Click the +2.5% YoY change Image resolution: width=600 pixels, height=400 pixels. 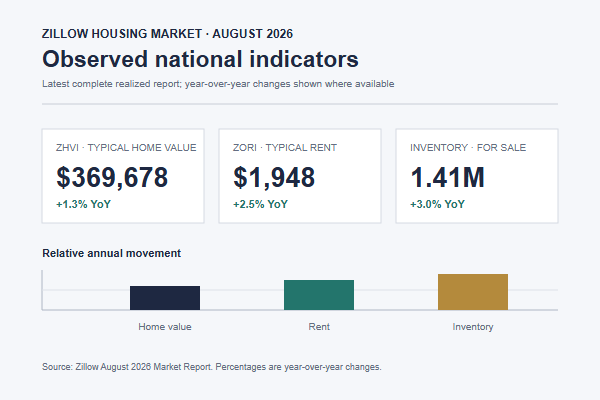[260, 204]
